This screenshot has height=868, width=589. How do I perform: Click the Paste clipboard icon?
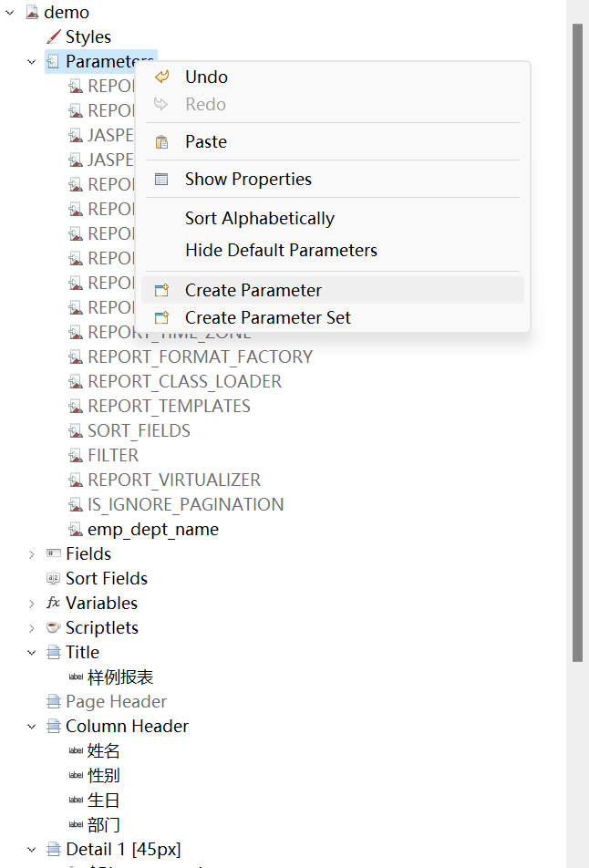coord(161,142)
